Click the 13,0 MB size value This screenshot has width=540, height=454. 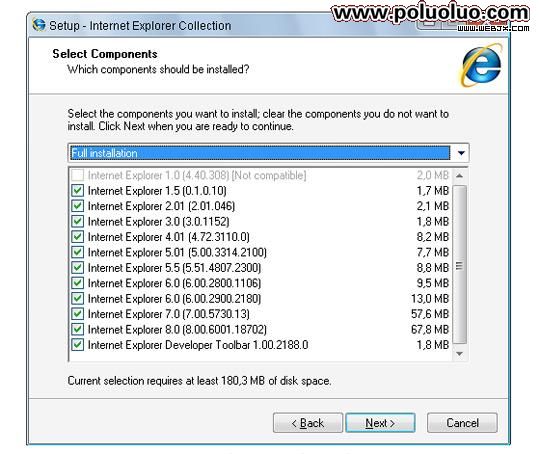[x=430, y=299]
